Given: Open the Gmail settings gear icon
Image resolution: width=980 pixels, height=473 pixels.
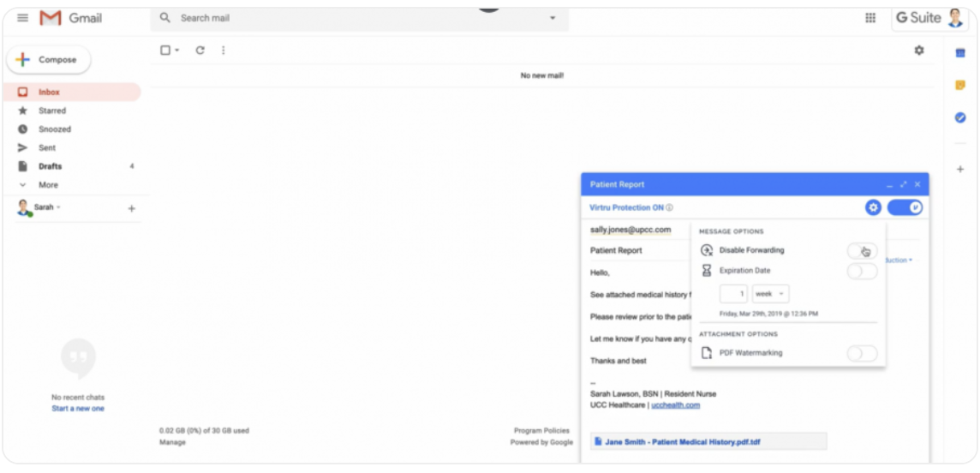Looking at the screenshot, I should 918,50.
